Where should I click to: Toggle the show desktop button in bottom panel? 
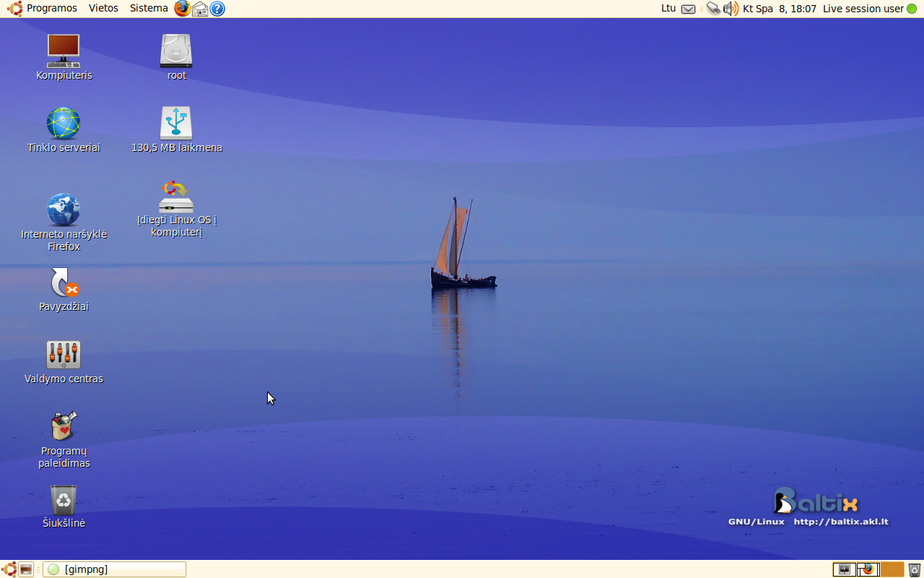click(x=26, y=569)
